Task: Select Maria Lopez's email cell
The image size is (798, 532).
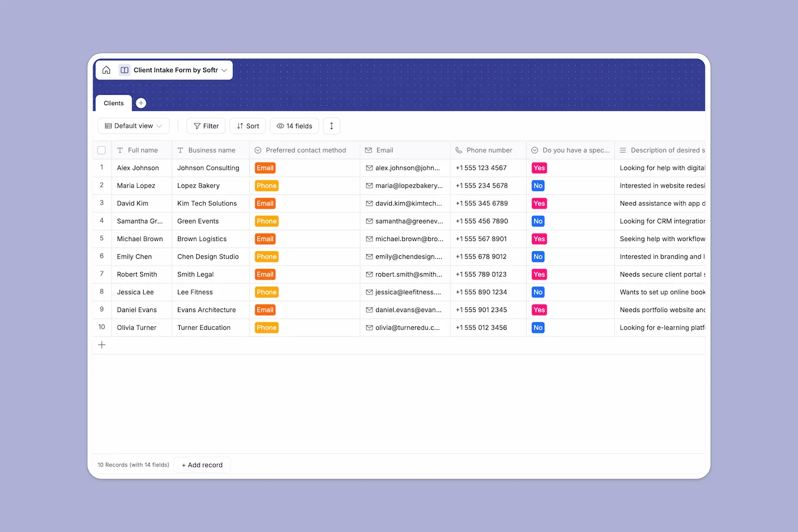Action: 405,186
